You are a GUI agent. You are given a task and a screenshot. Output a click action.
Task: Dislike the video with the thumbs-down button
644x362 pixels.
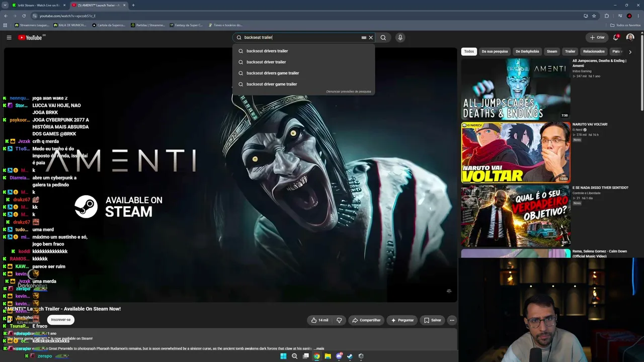tap(339, 320)
